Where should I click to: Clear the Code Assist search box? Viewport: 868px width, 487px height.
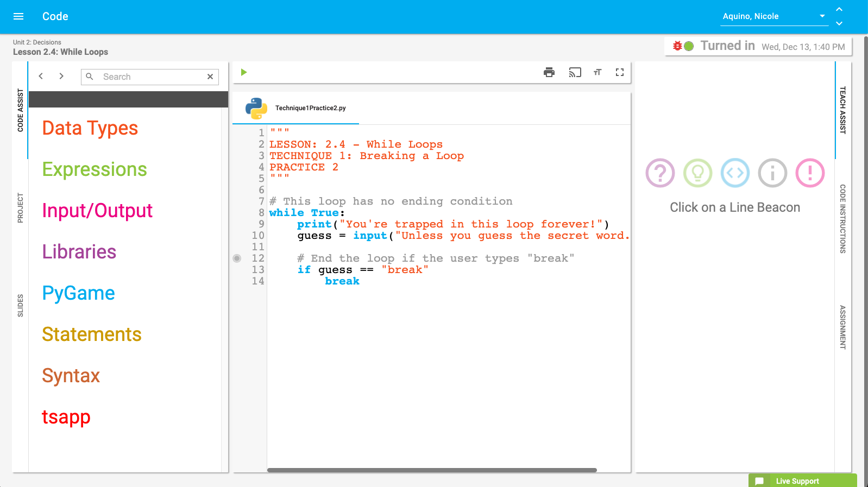pos(210,77)
